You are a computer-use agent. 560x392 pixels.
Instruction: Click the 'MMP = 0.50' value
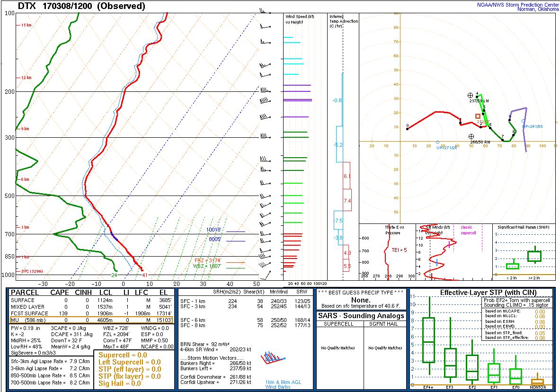[x=154, y=340]
